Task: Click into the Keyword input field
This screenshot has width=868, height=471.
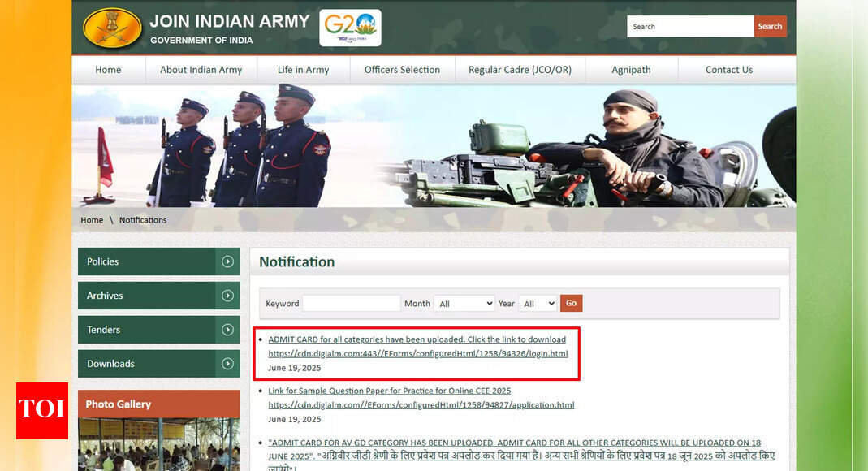Action: pyautogui.click(x=351, y=304)
